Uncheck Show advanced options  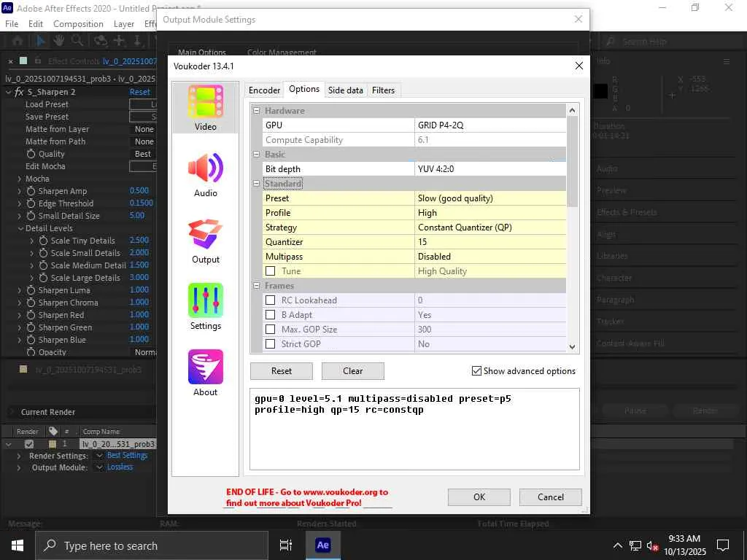pyautogui.click(x=476, y=370)
